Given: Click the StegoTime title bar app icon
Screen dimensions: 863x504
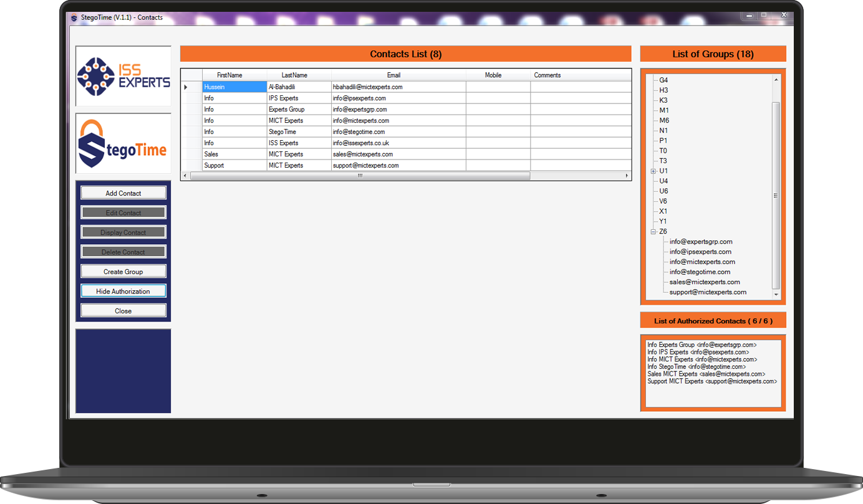Looking at the screenshot, I should [75, 17].
